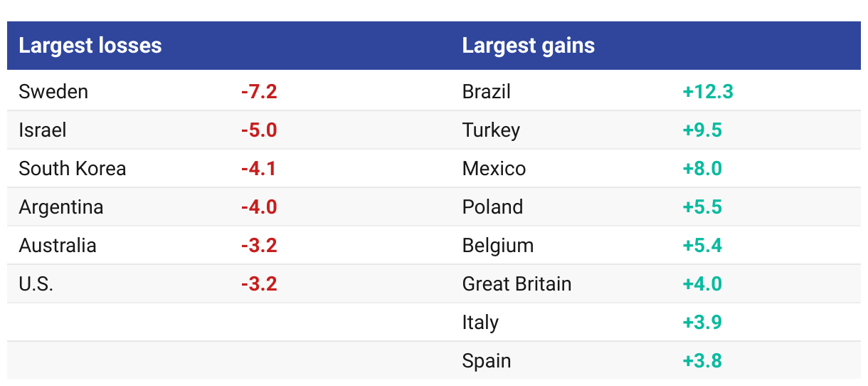Select Spain in the last row
The image size is (868, 386).
(487, 361)
